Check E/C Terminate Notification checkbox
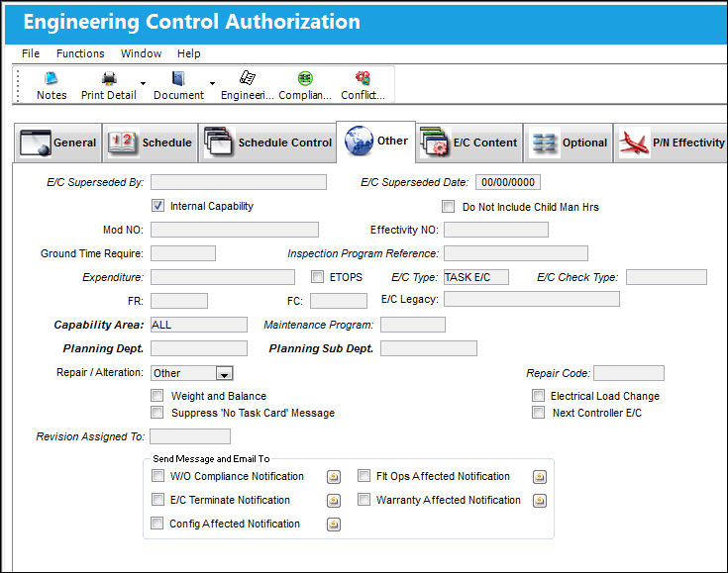This screenshot has height=573, width=728. tap(157, 499)
